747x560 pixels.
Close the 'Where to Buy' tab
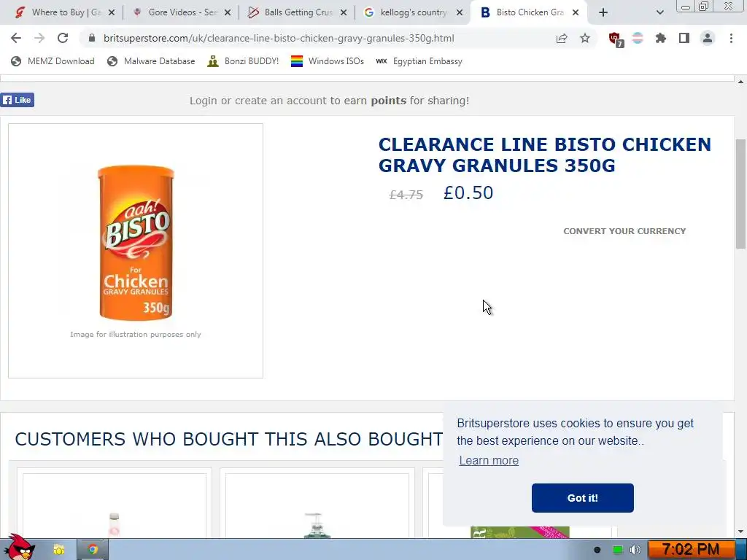click(x=112, y=12)
